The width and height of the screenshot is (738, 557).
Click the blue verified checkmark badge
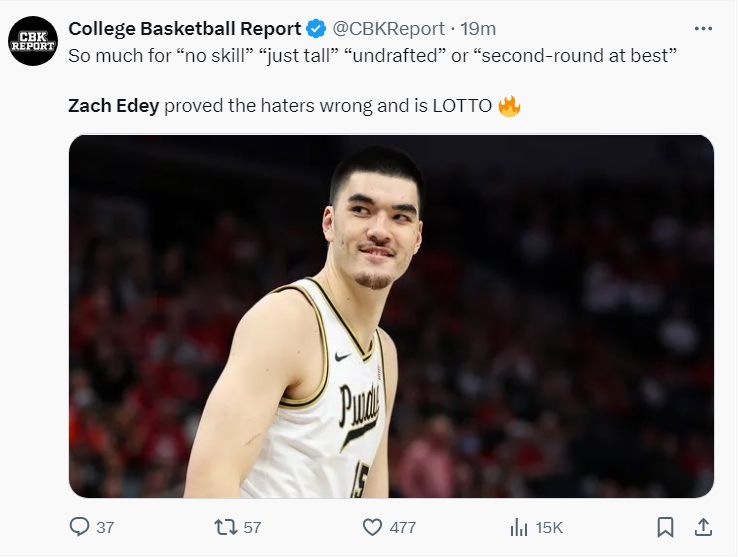point(317,29)
